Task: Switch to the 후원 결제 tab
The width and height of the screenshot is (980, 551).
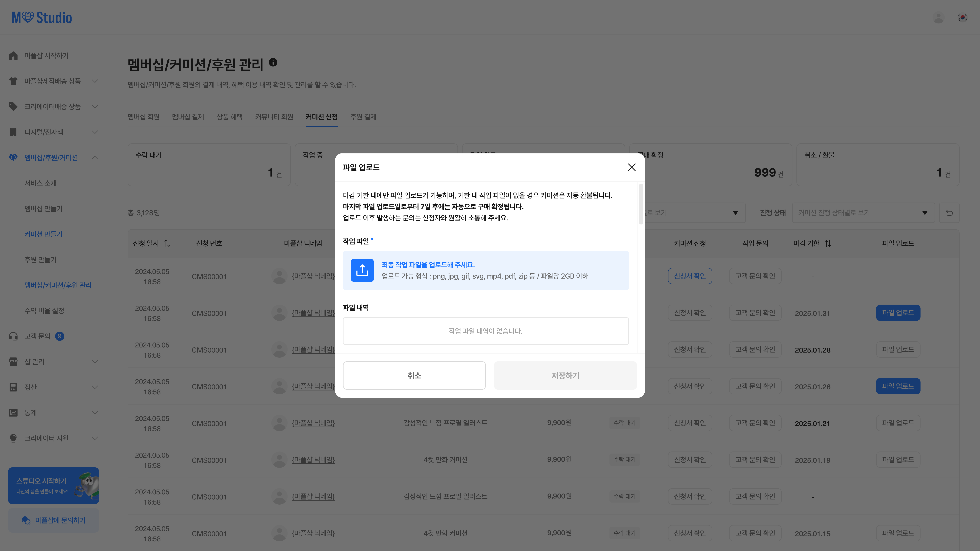Action: (363, 117)
